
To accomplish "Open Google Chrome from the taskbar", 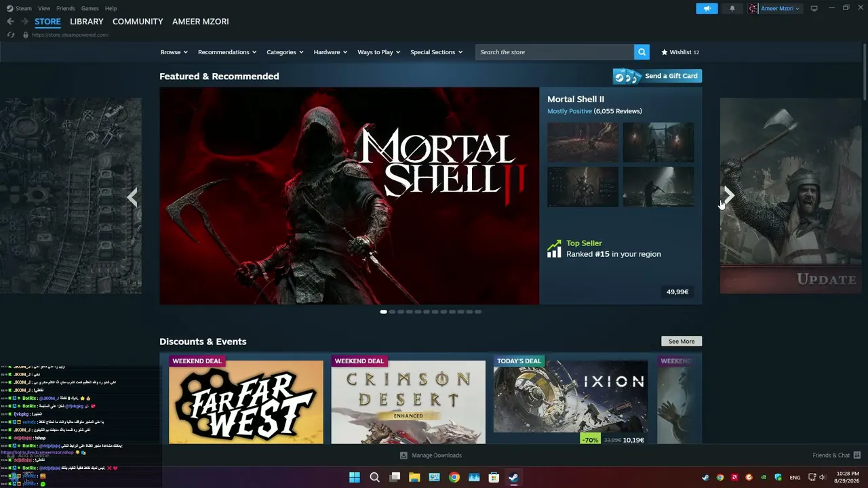I will [x=454, y=477].
